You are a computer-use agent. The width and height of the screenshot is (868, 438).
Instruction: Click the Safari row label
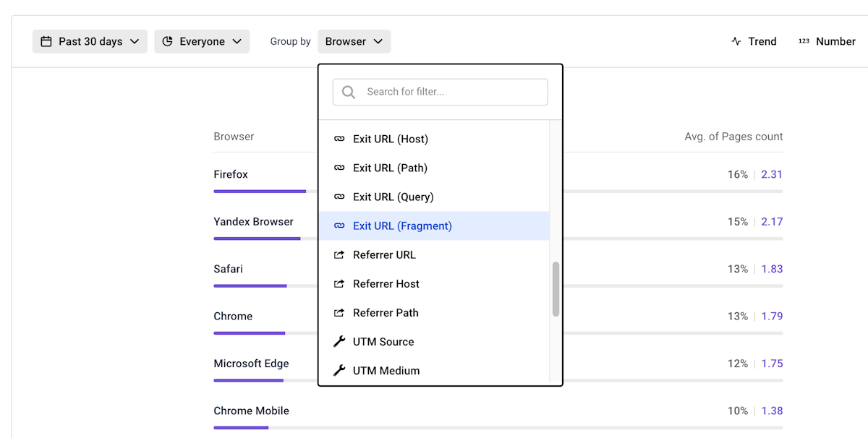point(228,269)
